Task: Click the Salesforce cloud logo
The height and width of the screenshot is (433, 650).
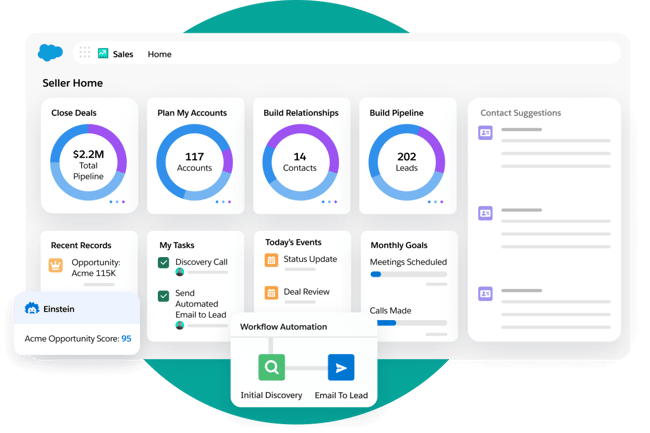Action: point(50,53)
